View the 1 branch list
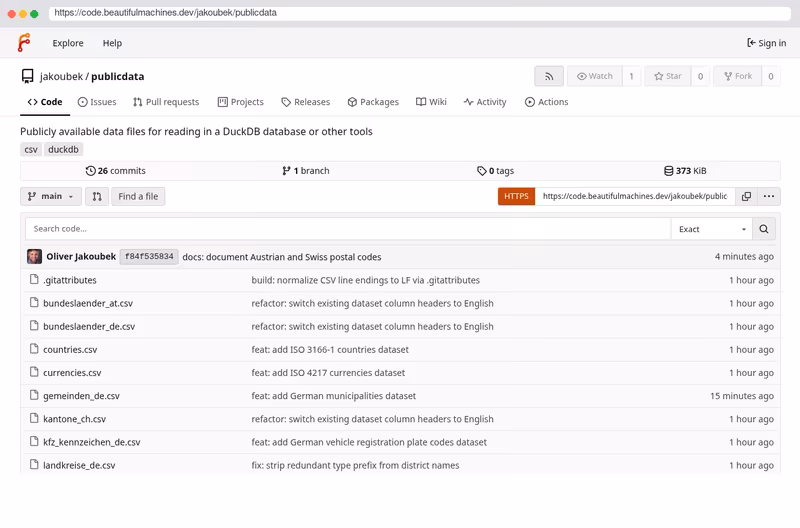 click(306, 171)
